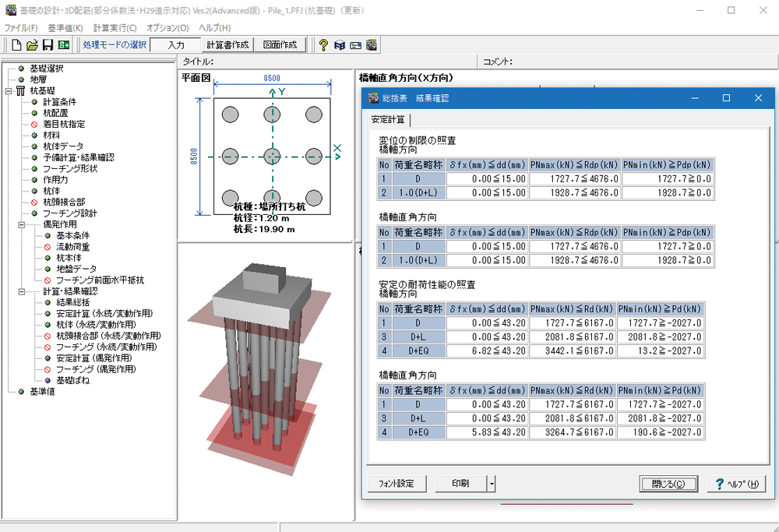This screenshot has height=532, width=779.
Task: Select the 安定計算 tab in the results dialog
Action: pyautogui.click(x=389, y=120)
